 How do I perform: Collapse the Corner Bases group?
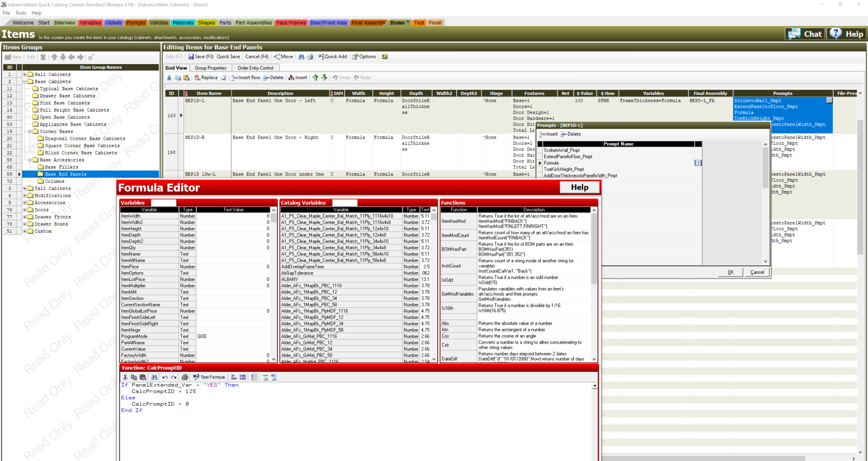[x=30, y=131]
